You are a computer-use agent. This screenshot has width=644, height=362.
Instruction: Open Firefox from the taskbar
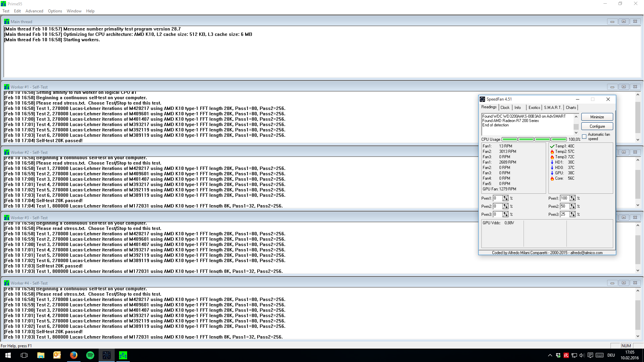click(74, 355)
